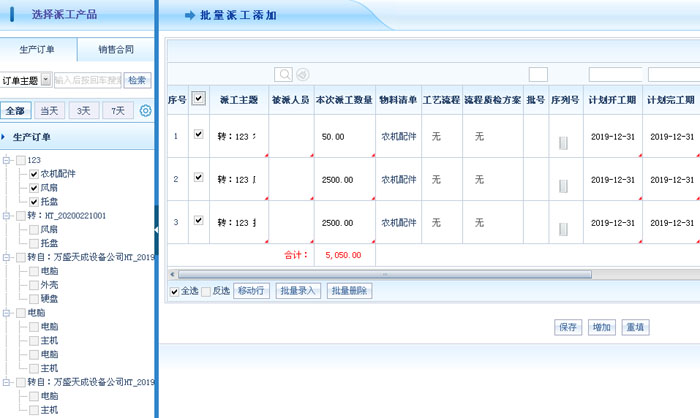Open the gear settings icon next to 7天

coord(145,110)
